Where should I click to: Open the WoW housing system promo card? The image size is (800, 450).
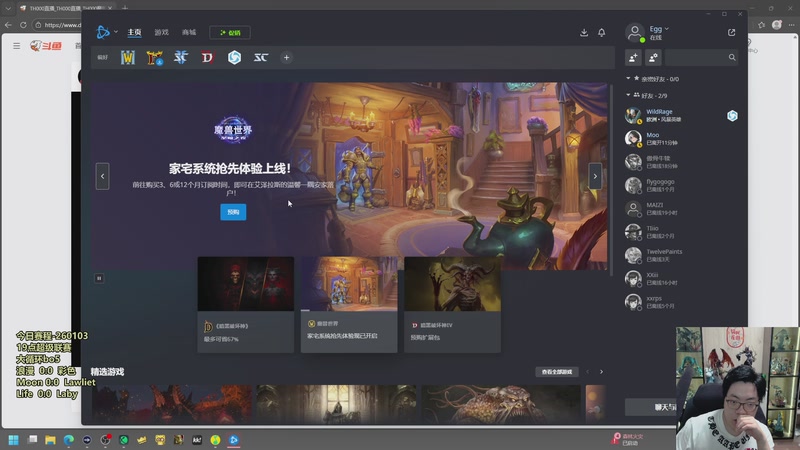pos(349,305)
